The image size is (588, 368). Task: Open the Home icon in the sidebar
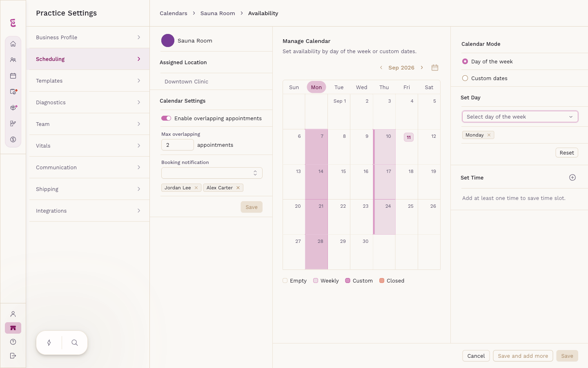(13, 44)
